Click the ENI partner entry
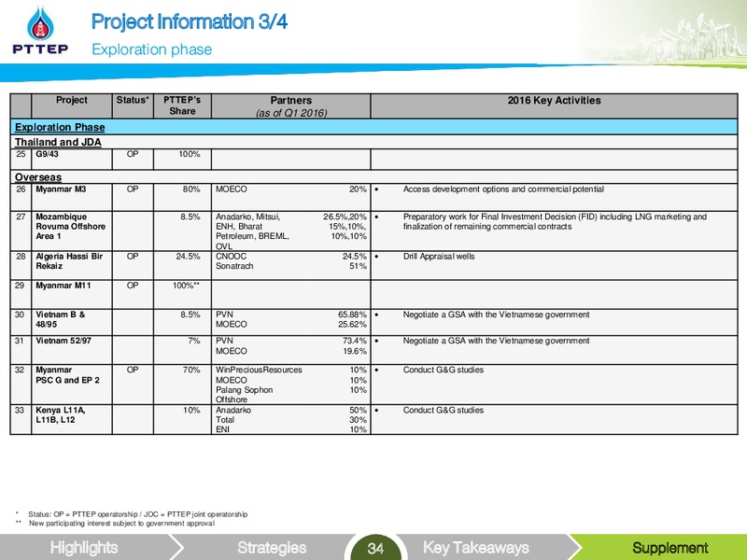747x560 pixels. [x=222, y=429]
